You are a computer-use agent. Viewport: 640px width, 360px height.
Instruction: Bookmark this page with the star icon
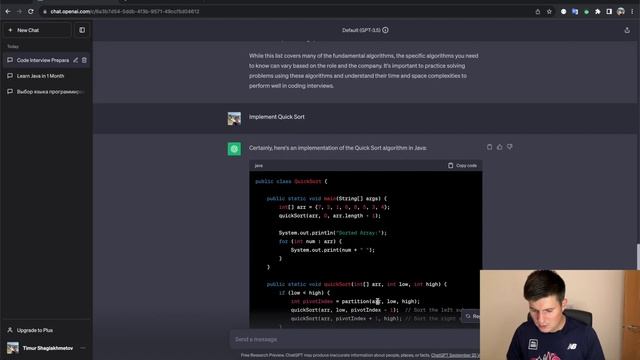pos(549,12)
